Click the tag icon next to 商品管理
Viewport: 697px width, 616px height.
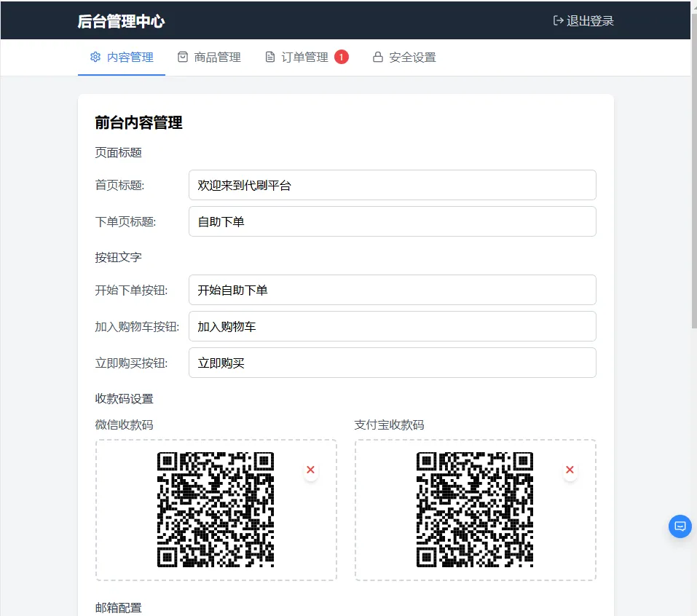(x=184, y=57)
